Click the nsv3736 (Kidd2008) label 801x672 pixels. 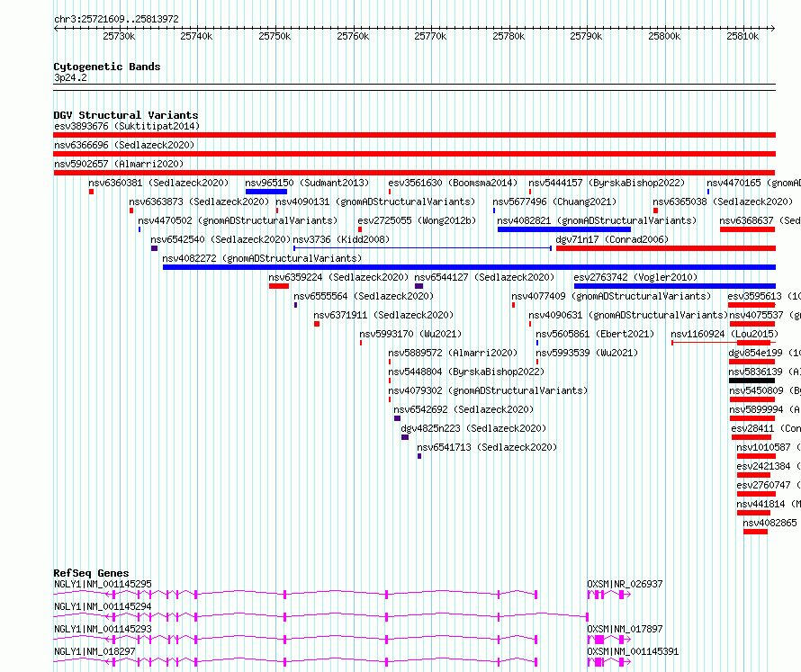pyautogui.click(x=341, y=239)
